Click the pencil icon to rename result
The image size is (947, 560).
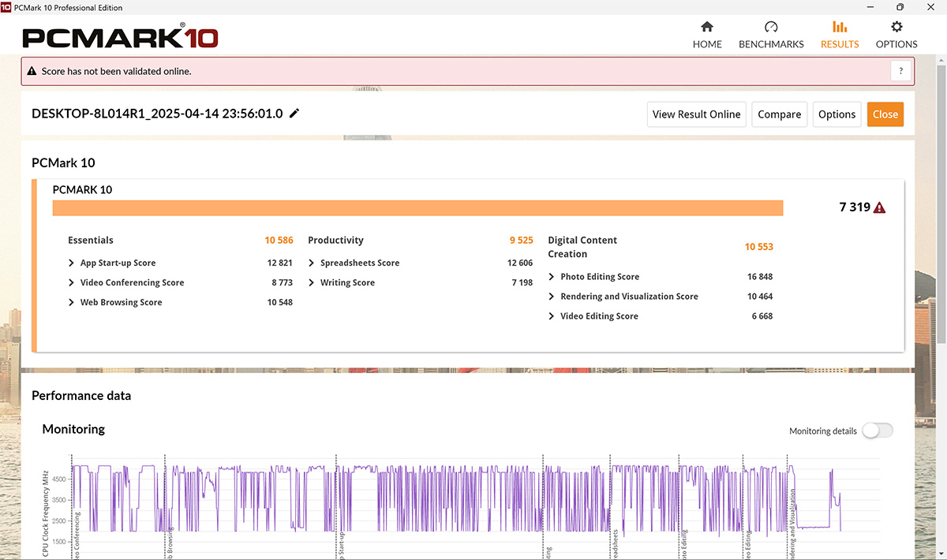[x=294, y=114]
